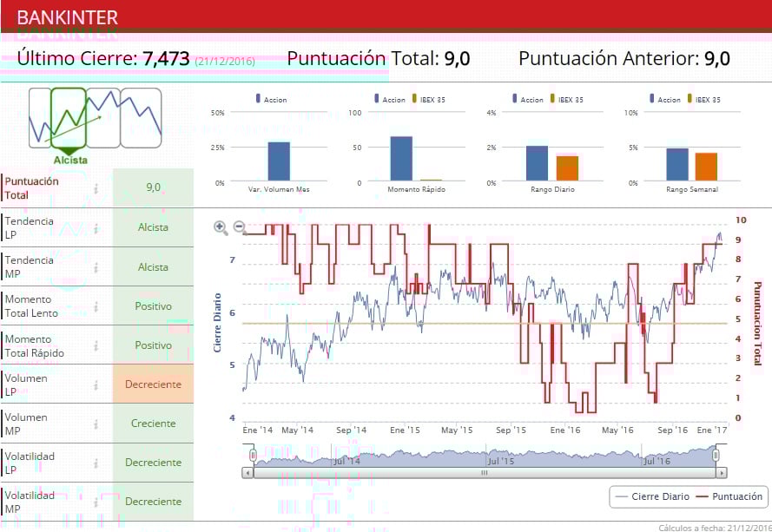
Task: Click the green Alcista label under trend boxes
Action: 70,160
